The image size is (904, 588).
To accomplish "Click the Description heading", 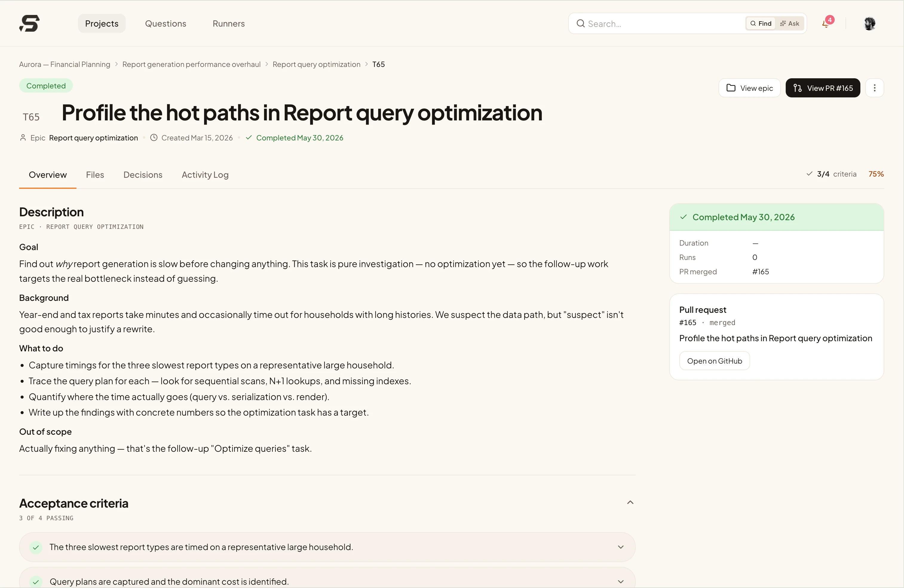I will [52, 212].
